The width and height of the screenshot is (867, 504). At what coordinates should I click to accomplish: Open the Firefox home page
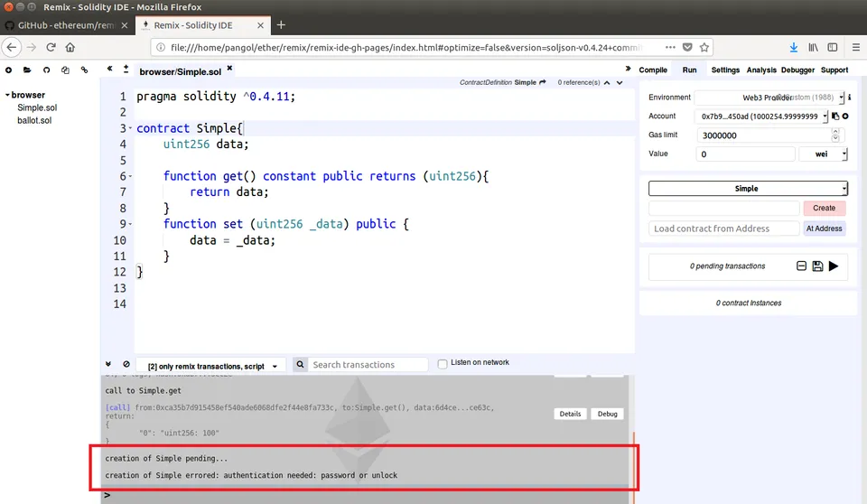coord(70,48)
